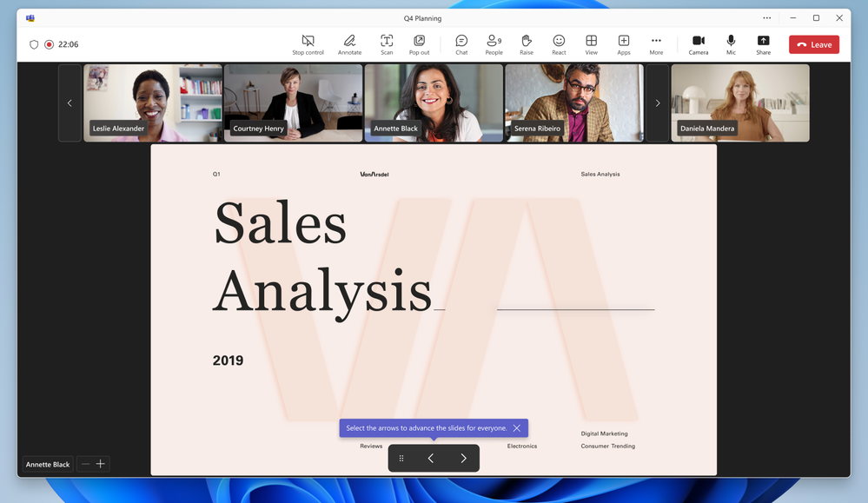Viewport: 868px width, 503px height.
Task: Click the Q1 label on slide
Action: click(x=216, y=174)
